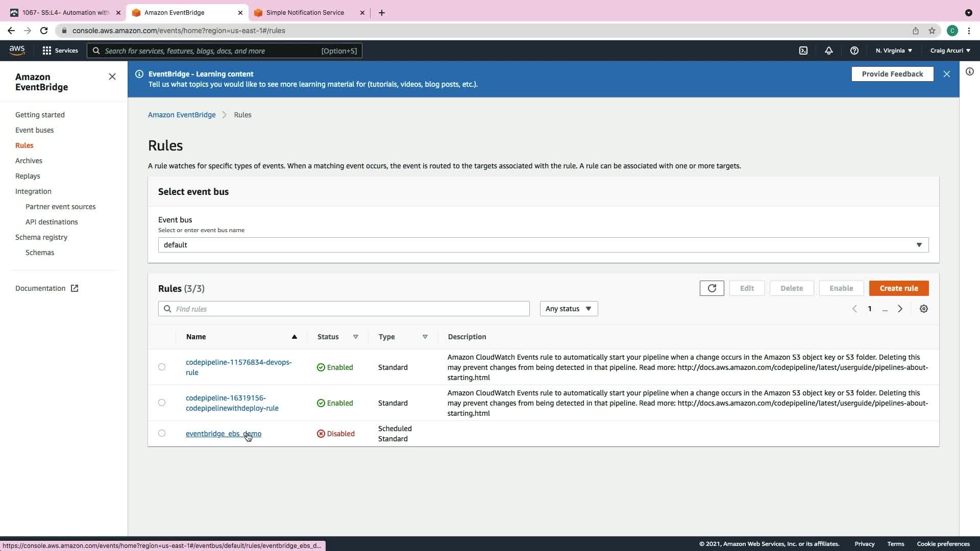Open the Any status filter dropdown
The height and width of the screenshot is (551, 980).
point(568,309)
